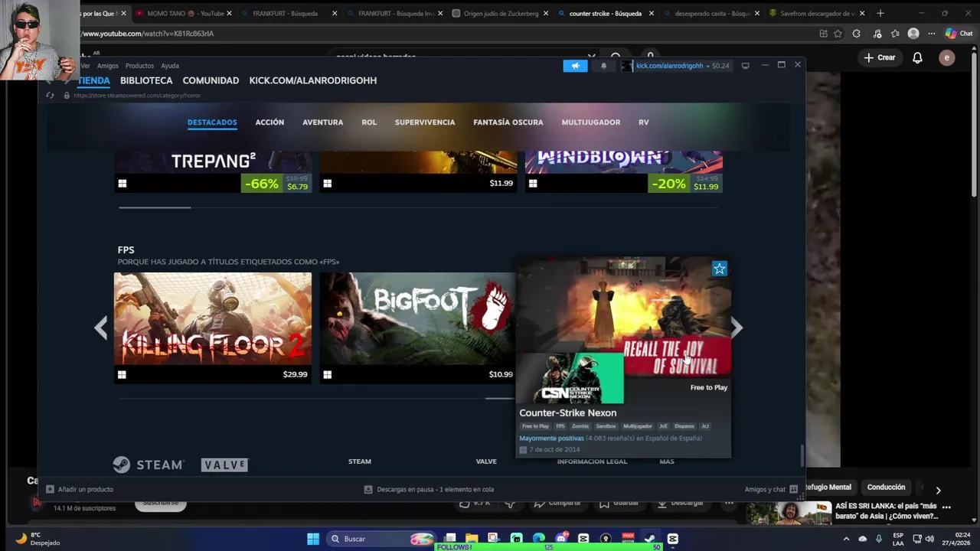The width and height of the screenshot is (980, 551).
Task: Open Windows Start menu
Action: [x=313, y=539]
